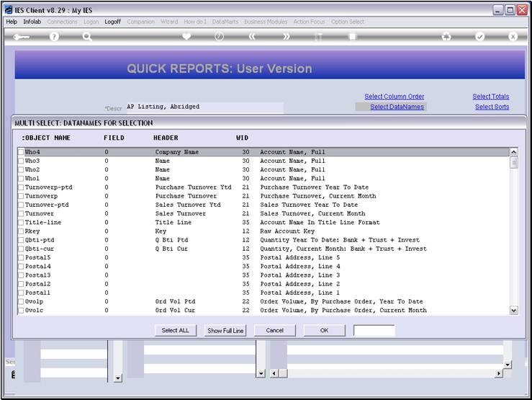The image size is (532, 400).
Task: Click horizontal scrollbar left arrow in background
Action: 274,373
